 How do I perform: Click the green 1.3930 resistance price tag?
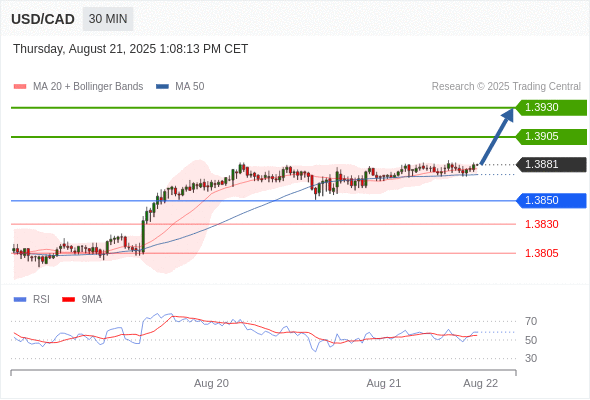point(551,108)
